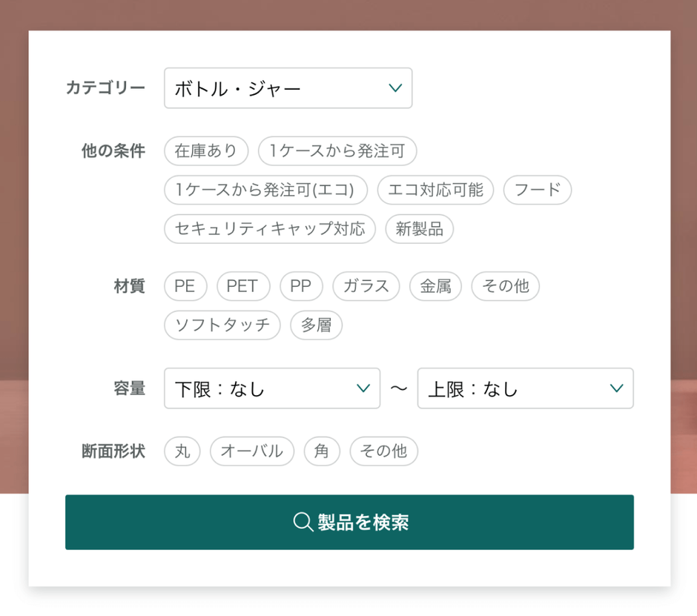Toggle the 在庫あり filter chip

point(206,150)
